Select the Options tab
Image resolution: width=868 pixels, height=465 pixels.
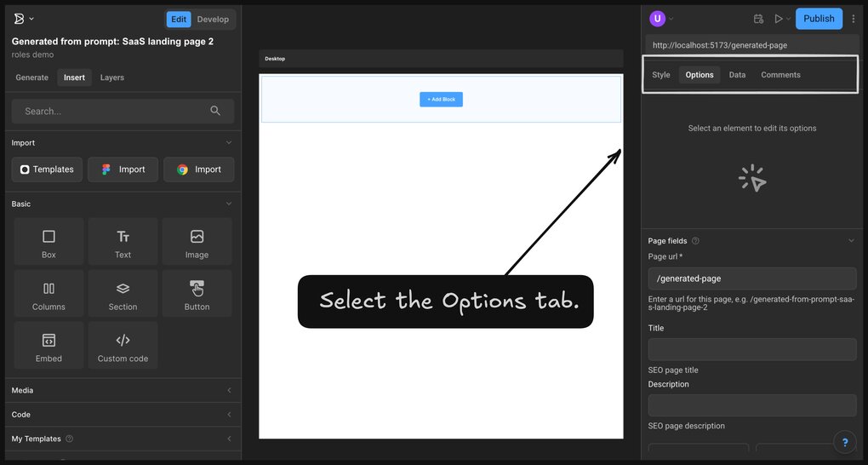(700, 75)
